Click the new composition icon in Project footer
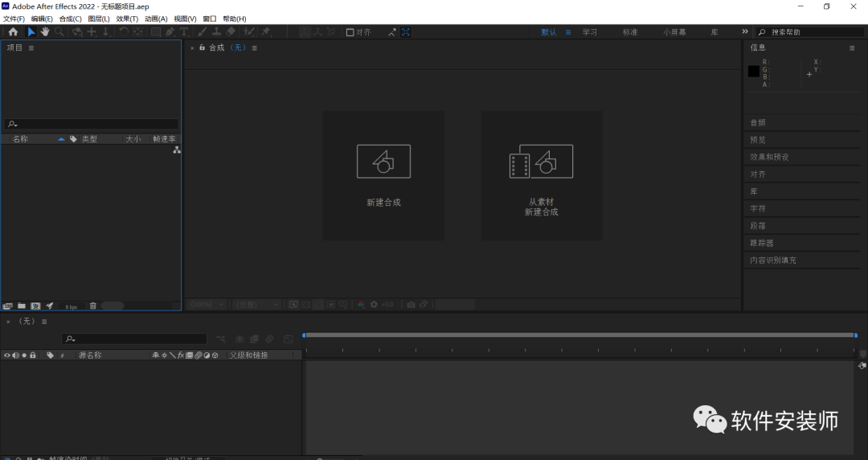Image resolution: width=868 pixels, height=460 pixels. point(35,306)
